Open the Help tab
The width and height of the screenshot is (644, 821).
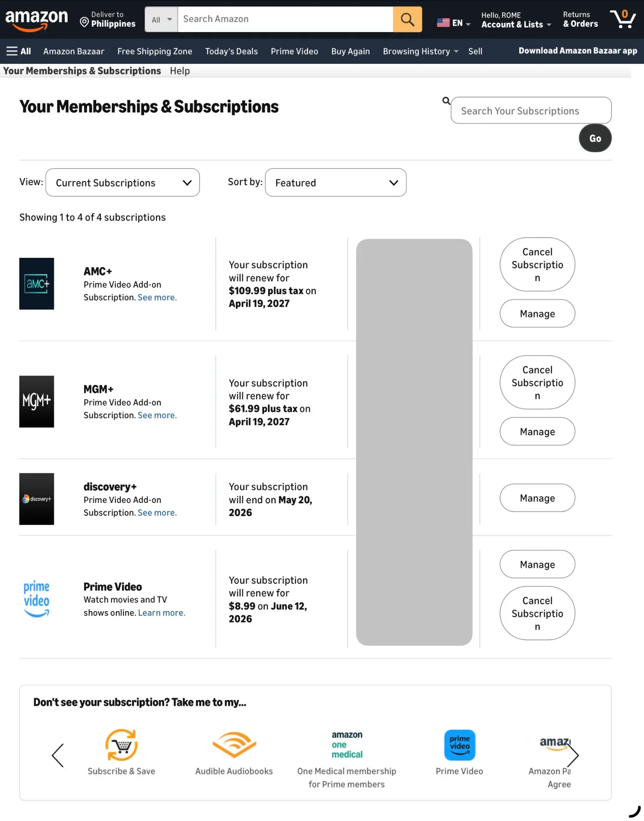(x=180, y=71)
